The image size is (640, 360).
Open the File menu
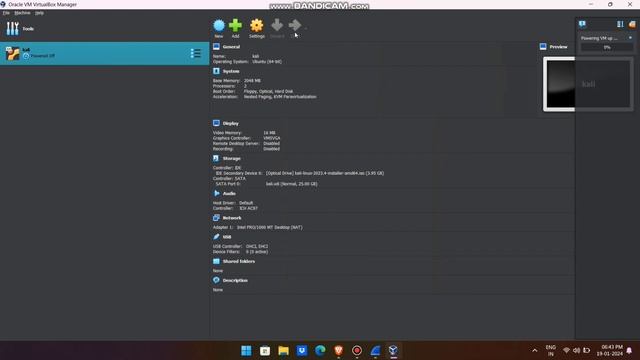pyautogui.click(x=6, y=13)
